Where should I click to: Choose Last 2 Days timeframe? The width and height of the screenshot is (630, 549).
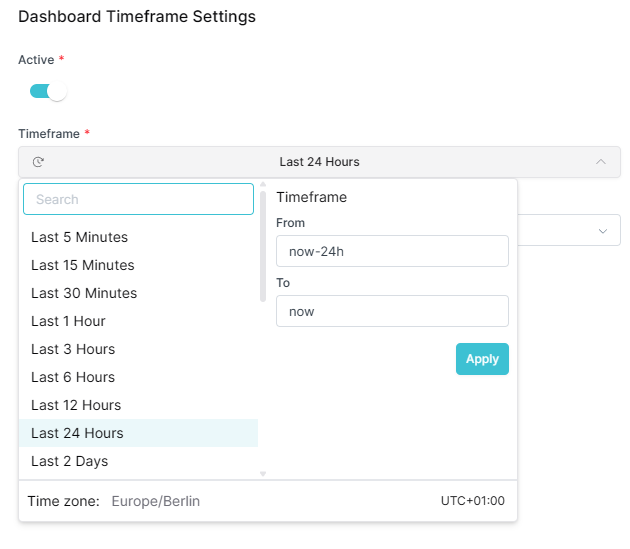(69, 461)
